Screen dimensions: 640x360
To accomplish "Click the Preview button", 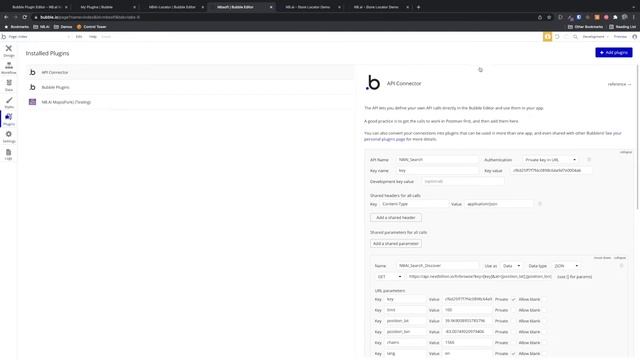I will [x=620, y=37].
